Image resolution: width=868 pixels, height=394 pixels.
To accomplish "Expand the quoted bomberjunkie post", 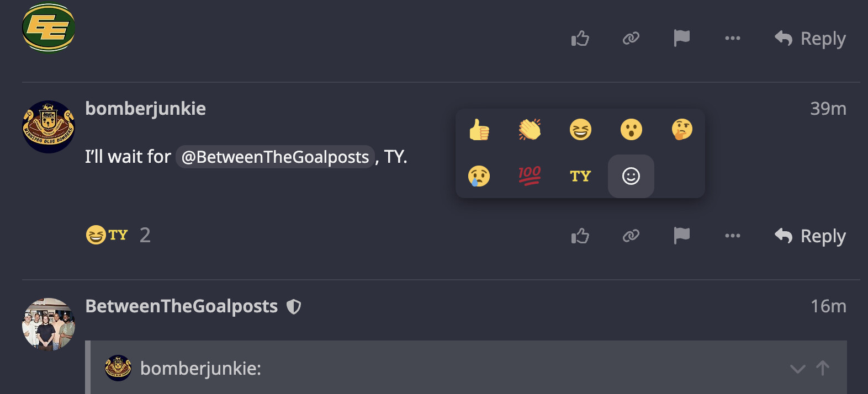I will (797, 369).
